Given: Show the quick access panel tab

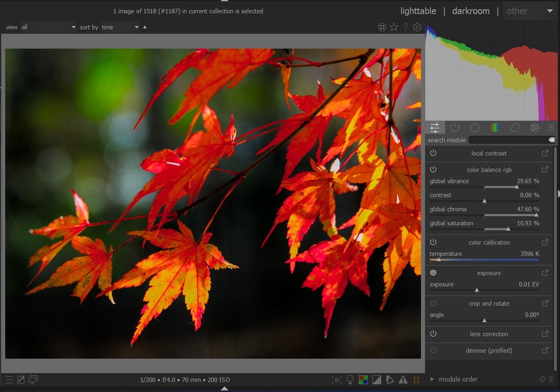Looking at the screenshot, I should pos(435,127).
